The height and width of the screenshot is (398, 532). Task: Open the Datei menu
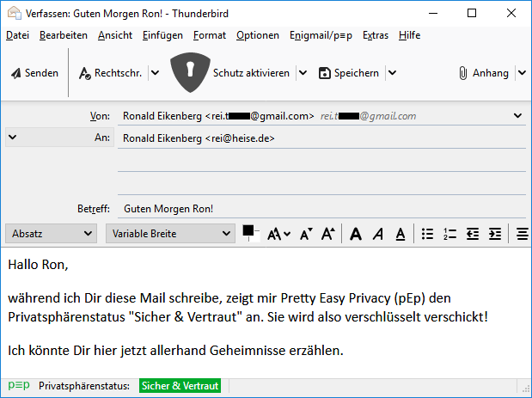point(18,35)
